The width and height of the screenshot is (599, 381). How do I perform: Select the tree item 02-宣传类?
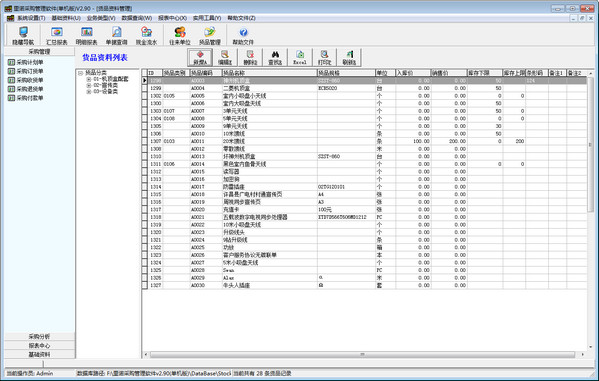pyautogui.click(x=105, y=85)
